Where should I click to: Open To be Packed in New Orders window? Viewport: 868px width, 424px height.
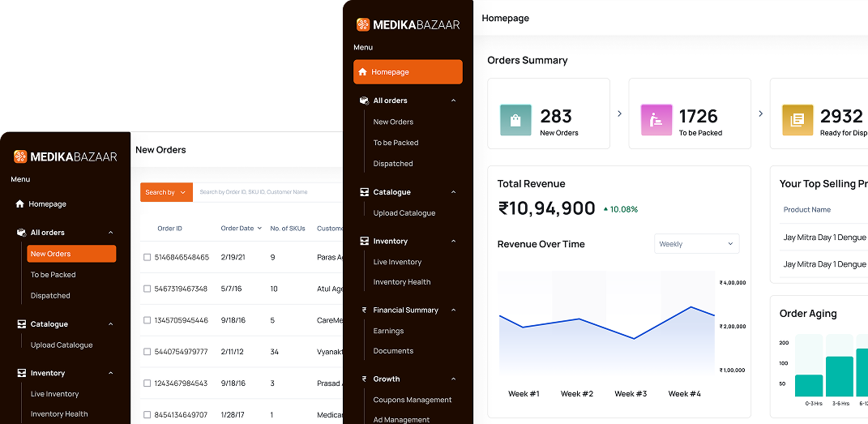pos(53,275)
